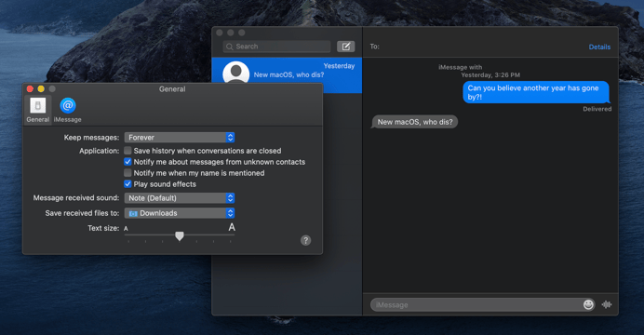The width and height of the screenshot is (644, 335).
Task: Click the blue "Can you believe" sent bubble
Action: tap(536, 92)
